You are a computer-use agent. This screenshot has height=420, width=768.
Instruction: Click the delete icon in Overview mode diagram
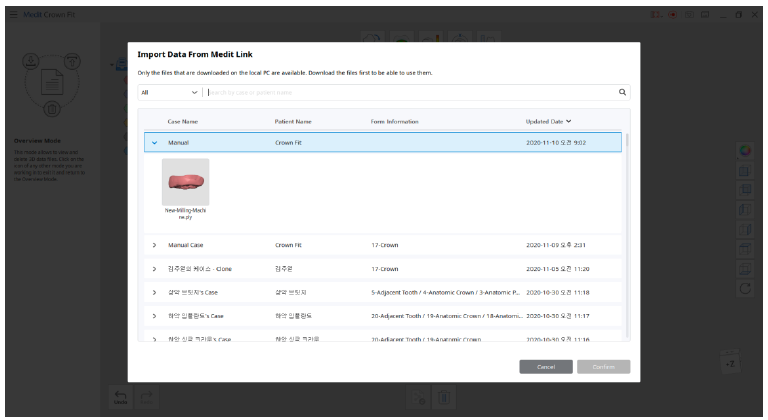click(51, 108)
